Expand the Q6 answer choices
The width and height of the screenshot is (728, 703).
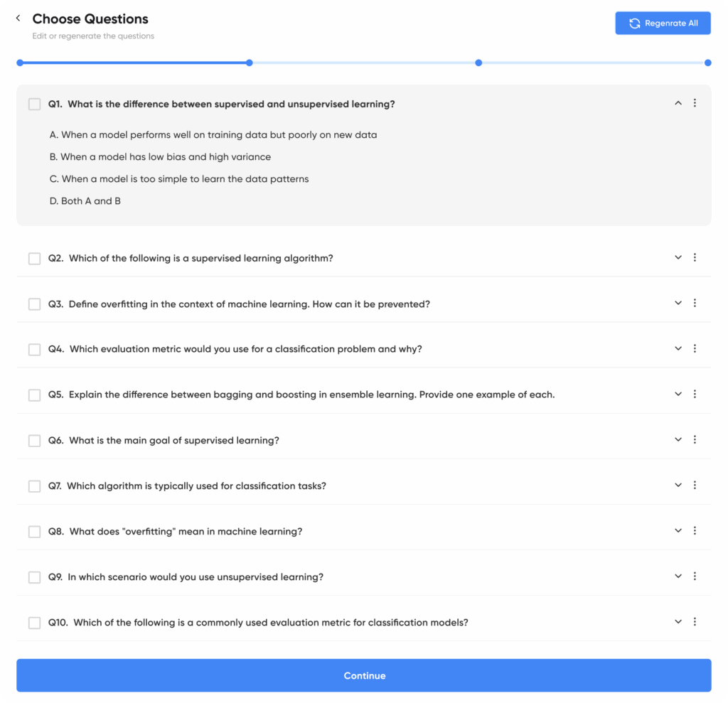click(x=678, y=439)
